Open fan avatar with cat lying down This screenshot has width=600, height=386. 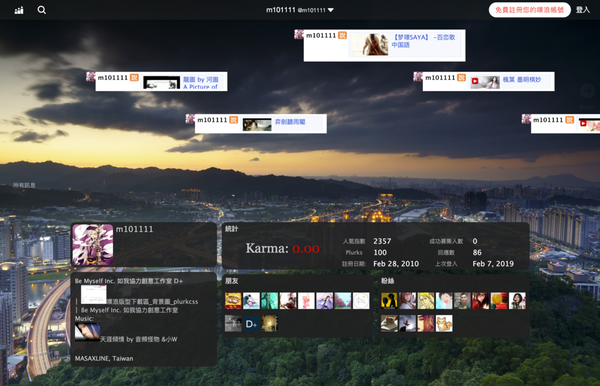point(389,324)
